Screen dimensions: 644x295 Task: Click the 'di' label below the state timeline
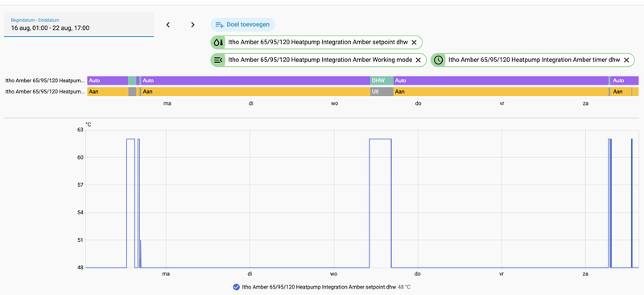[250, 103]
